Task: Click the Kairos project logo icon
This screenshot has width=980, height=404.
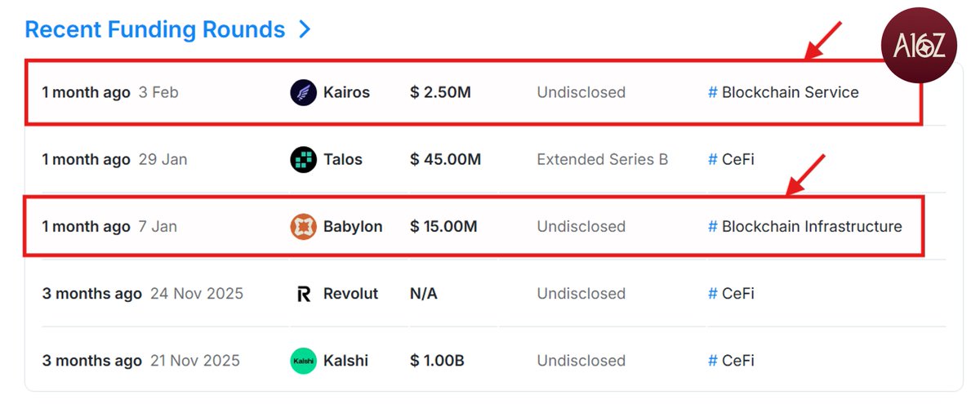Action: coord(303,92)
